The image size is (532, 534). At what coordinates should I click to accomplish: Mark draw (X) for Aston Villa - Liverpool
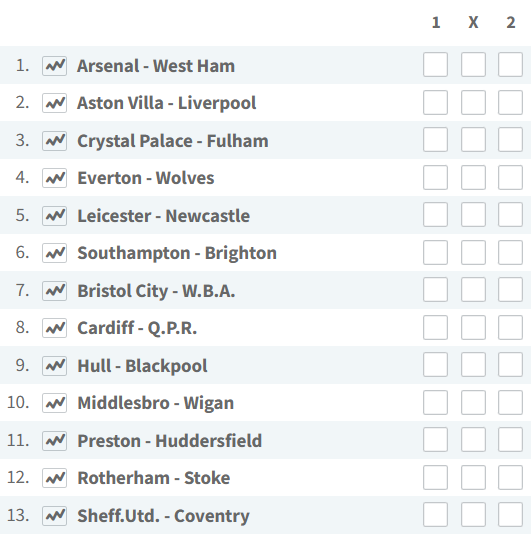(x=473, y=102)
